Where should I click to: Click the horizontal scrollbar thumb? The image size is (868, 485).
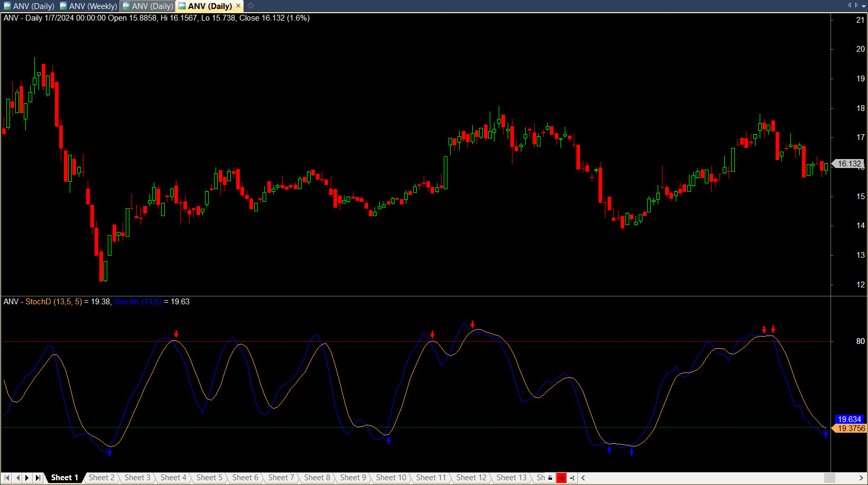click(x=829, y=478)
